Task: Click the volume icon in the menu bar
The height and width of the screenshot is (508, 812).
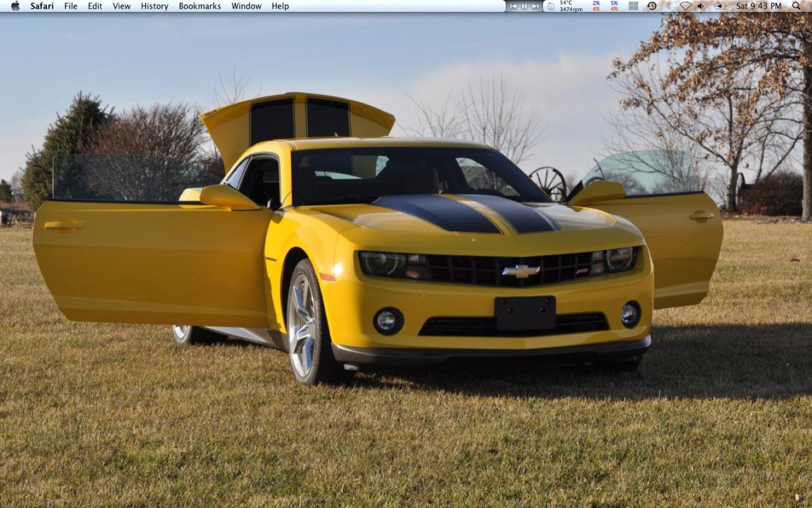Action: 701,6
